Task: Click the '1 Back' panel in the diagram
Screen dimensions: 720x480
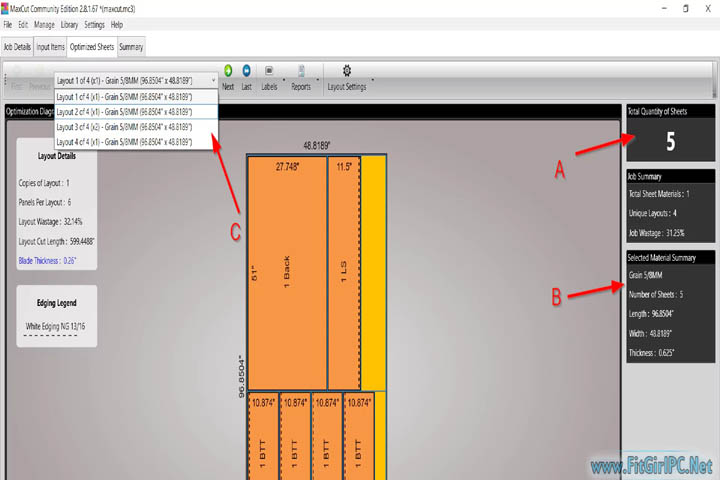Action: pyautogui.click(x=287, y=272)
